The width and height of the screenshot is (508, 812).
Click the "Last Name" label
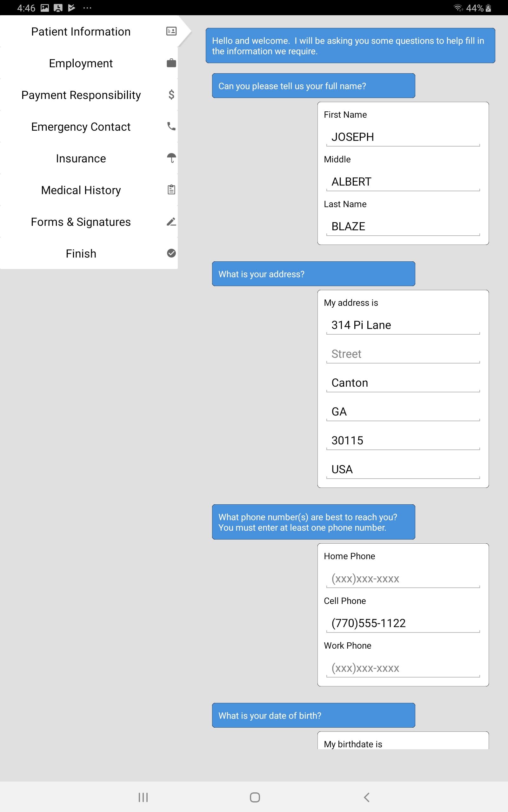[345, 204]
